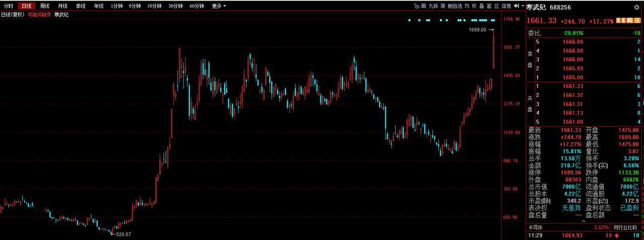644x240 pixels.
Task: Click the collapse side panel arrow icon
Action: coord(516,6)
